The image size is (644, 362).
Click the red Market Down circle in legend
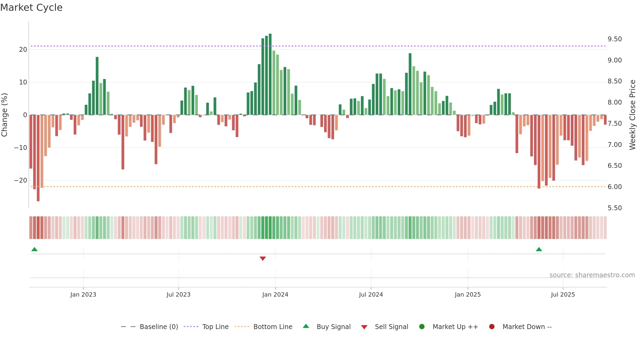492,327
